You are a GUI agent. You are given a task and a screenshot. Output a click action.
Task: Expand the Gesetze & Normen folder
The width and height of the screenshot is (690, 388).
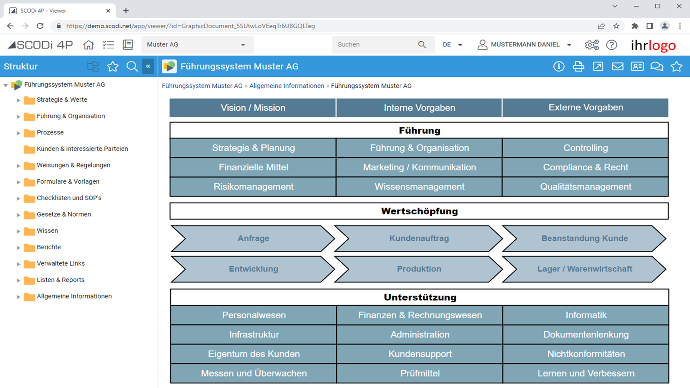[18, 215]
